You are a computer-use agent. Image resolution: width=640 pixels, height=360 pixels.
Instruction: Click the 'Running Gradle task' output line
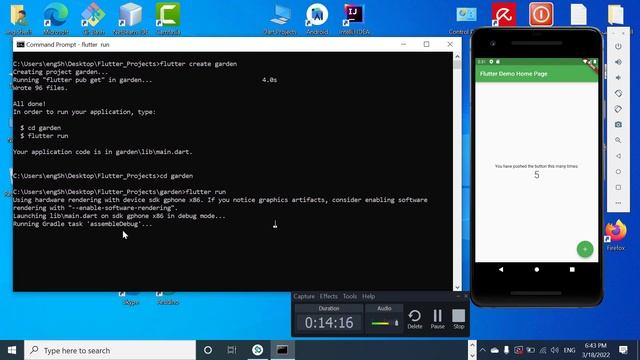82,224
